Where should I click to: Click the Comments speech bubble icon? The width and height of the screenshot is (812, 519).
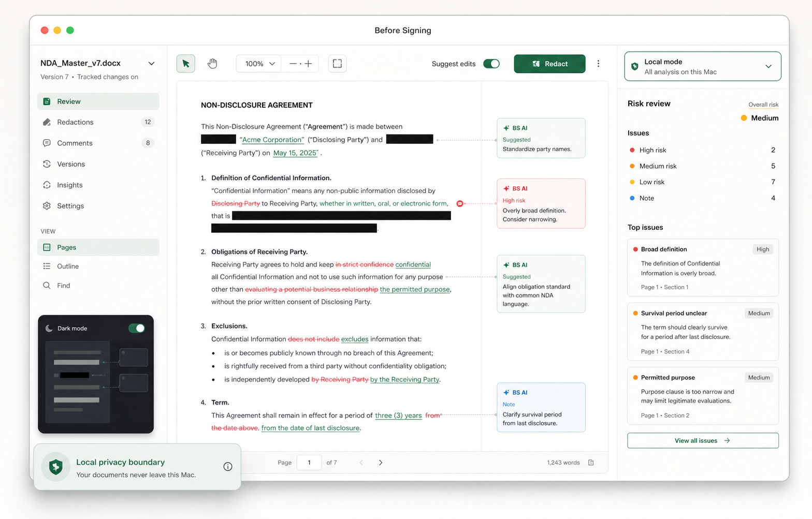(47, 143)
